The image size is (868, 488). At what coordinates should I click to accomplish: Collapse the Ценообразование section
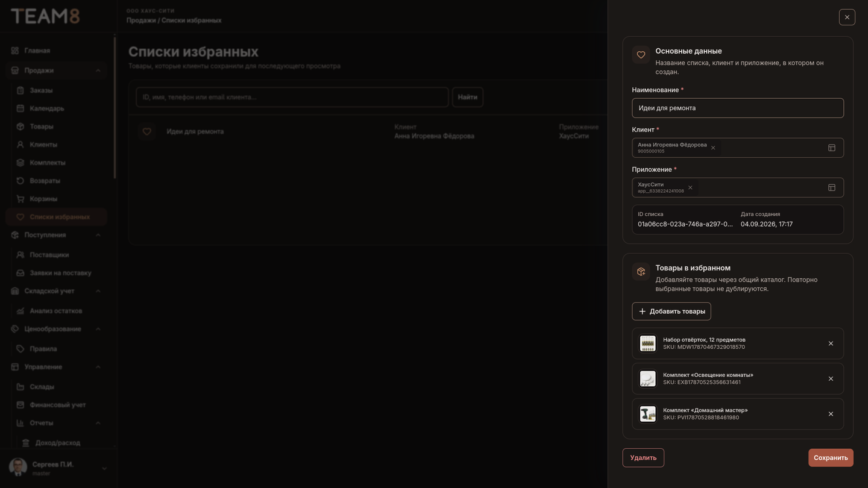(98, 329)
